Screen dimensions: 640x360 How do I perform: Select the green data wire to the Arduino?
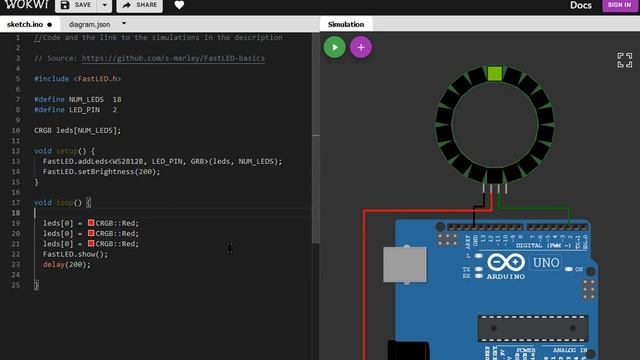click(535, 208)
